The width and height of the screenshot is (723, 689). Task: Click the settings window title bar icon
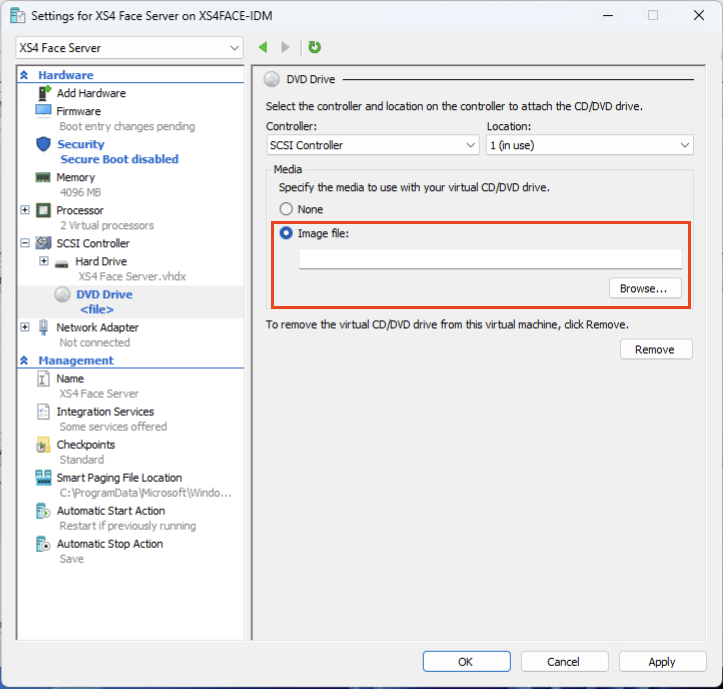18,16
